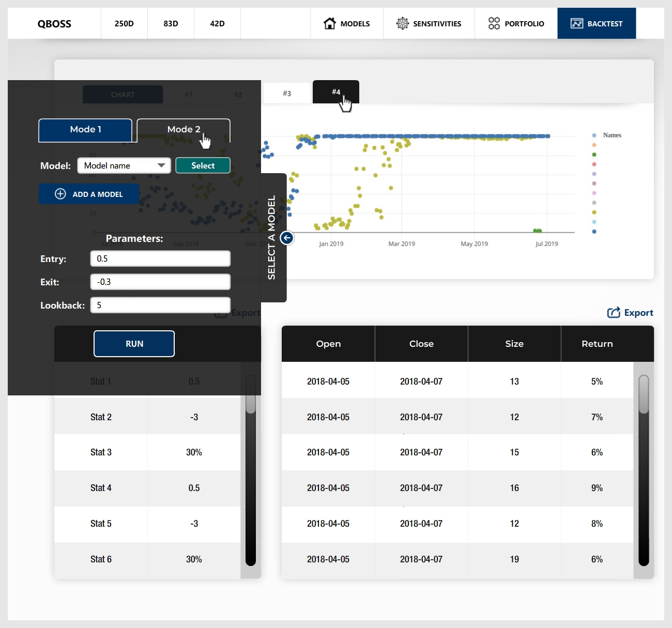Open chart tab #3
The image size is (672, 628).
click(x=287, y=94)
